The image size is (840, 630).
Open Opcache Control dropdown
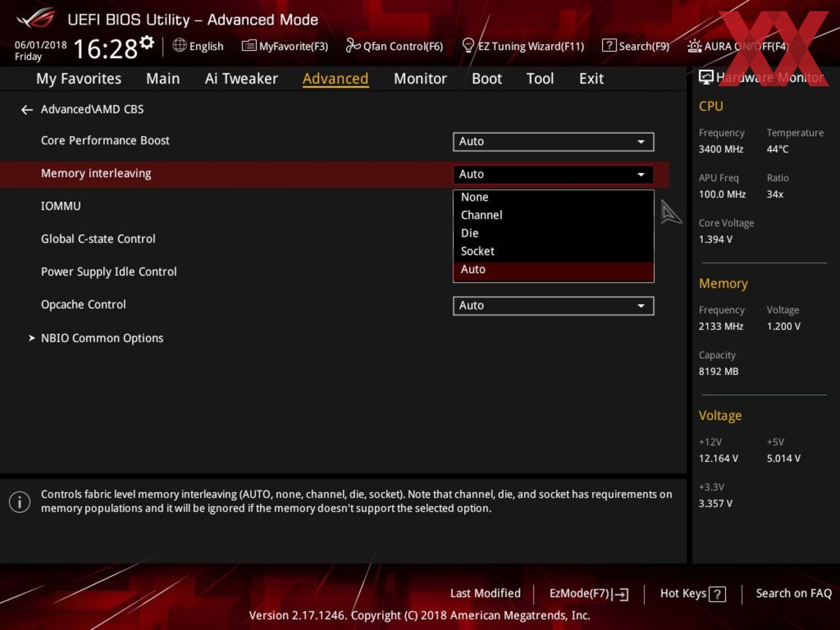click(553, 306)
